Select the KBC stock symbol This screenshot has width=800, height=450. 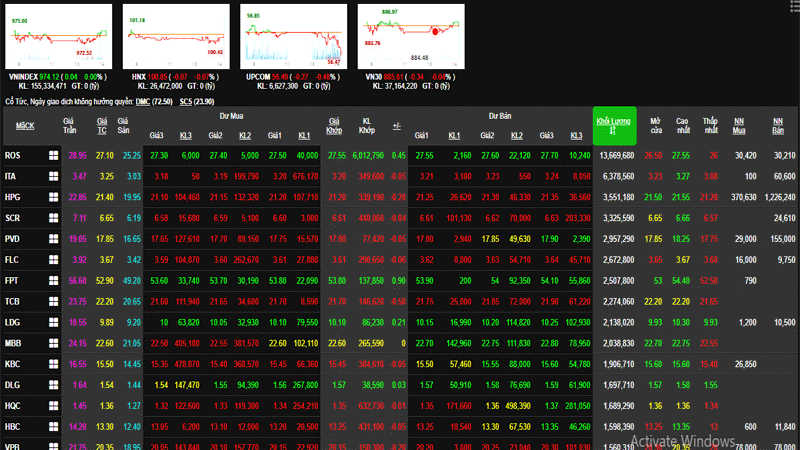click(x=12, y=365)
